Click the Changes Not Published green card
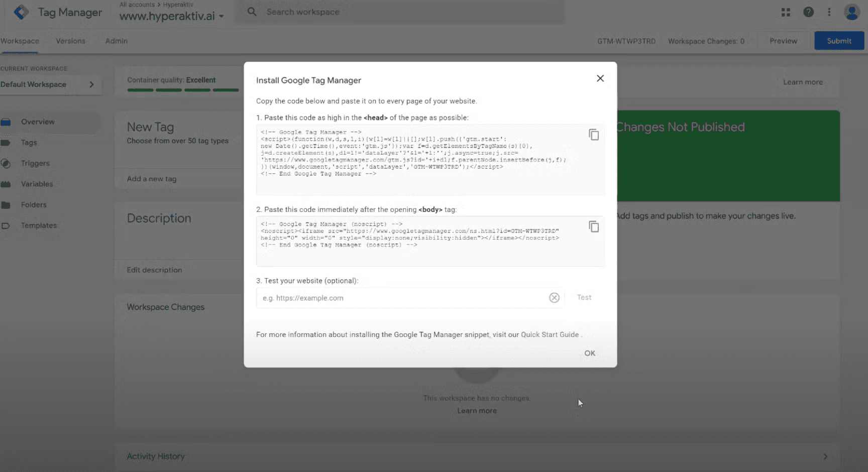Screen dimensions: 868x472 (x=728, y=156)
